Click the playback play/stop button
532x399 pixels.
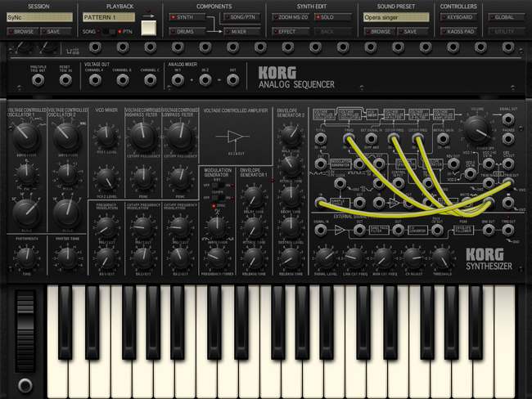click(149, 28)
